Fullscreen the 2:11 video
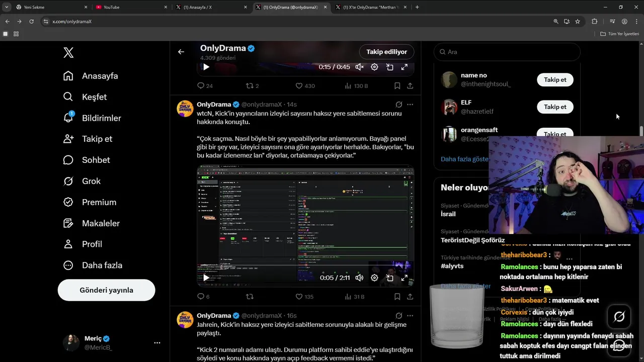This screenshot has height=362, width=644. 404,278
